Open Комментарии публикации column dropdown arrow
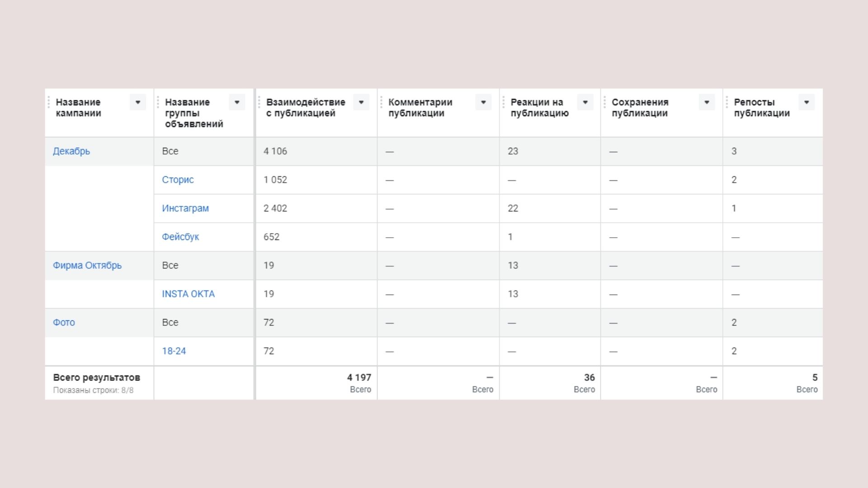Screen dimensions: 868x488 (x=483, y=102)
